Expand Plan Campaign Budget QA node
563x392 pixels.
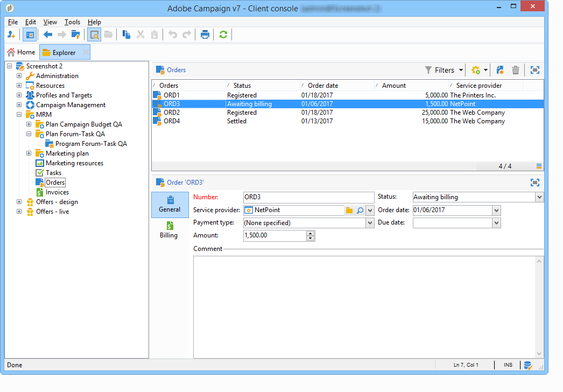click(29, 124)
